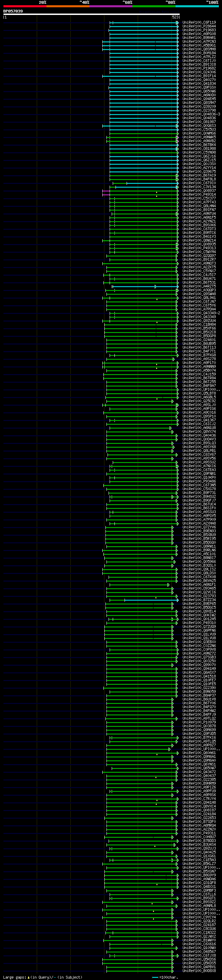This screenshot has width=222, height=980.
Task: Open hit UniRef100_P49314
Action: [199, 195]
